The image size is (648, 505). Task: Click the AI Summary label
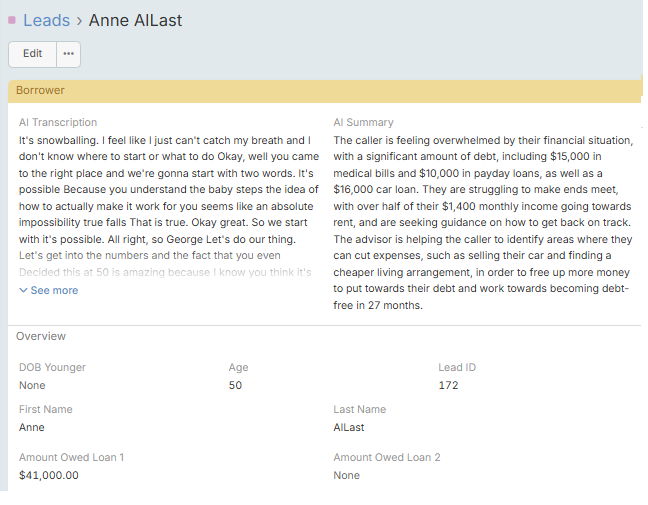363,123
